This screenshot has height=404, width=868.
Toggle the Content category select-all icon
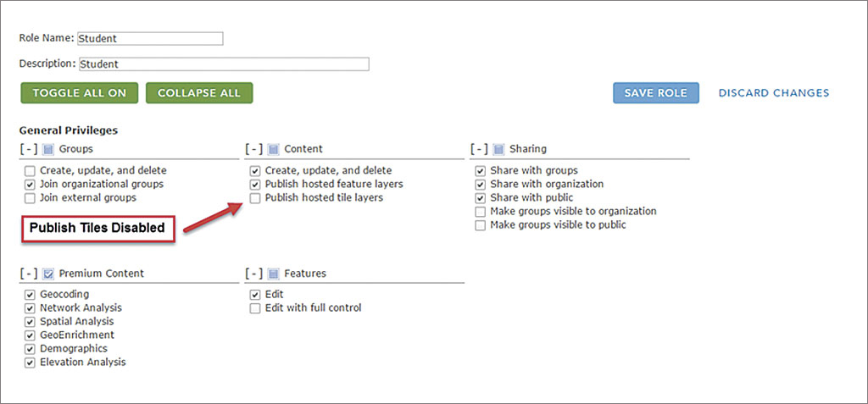point(273,149)
